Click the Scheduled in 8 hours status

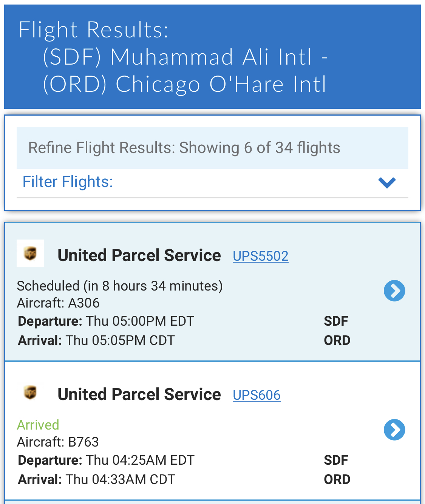(x=119, y=286)
